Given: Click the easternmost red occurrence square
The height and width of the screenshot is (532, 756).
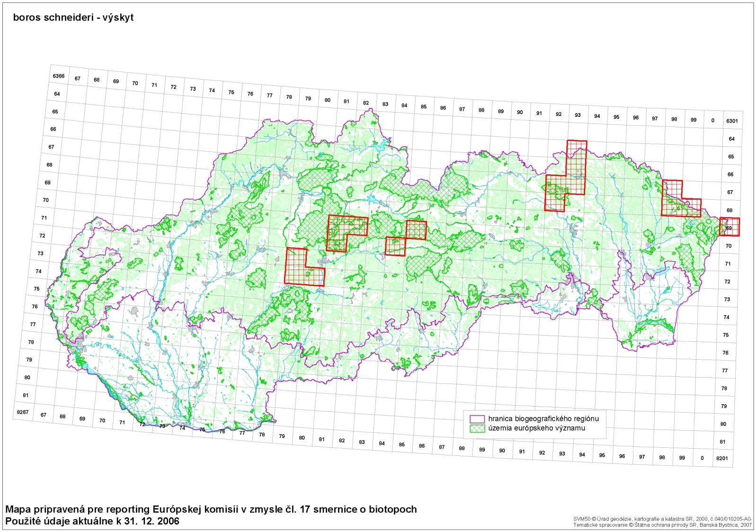Looking at the screenshot, I should 729,227.
